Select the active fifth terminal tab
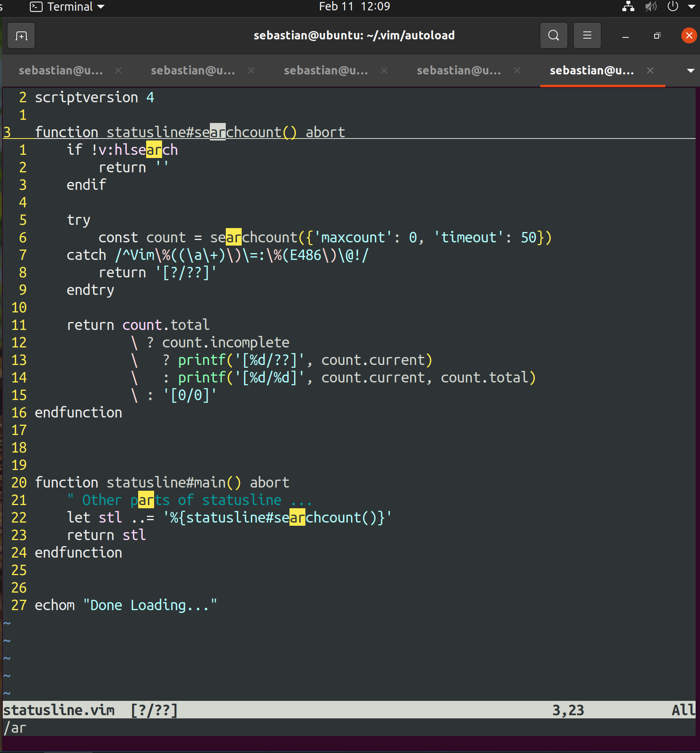The image size is (700, 753). (x=592, y=70)
